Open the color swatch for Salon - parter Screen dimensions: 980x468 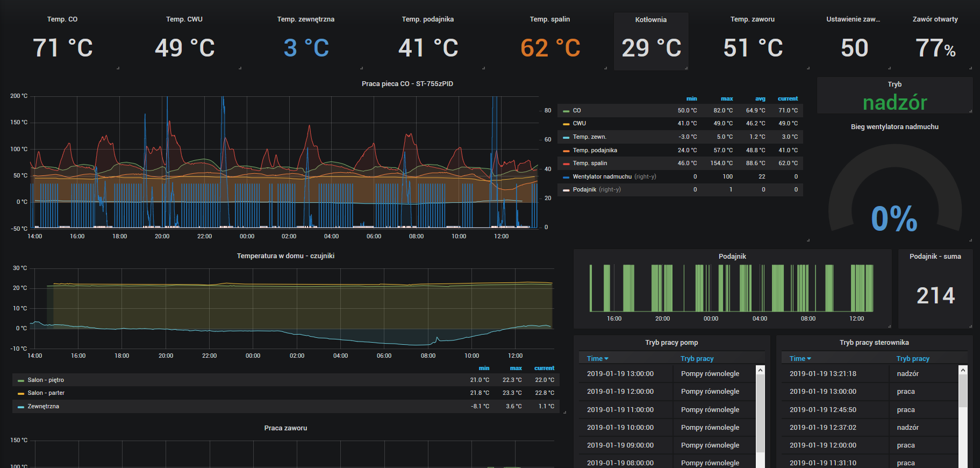click(21, 393)
